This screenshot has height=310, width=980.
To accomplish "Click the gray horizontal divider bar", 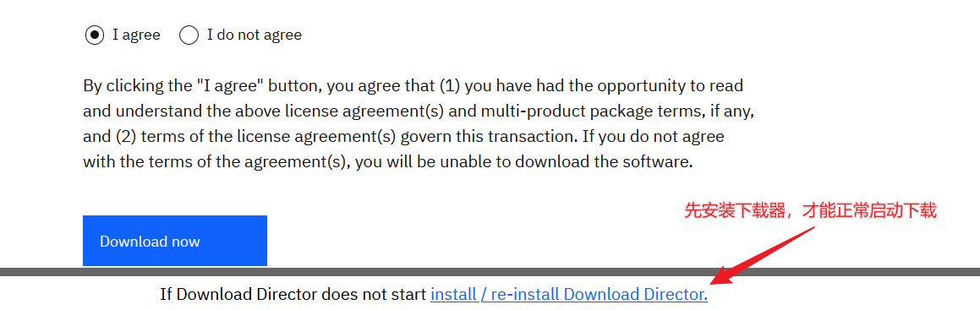I will (x=490, y=272).
